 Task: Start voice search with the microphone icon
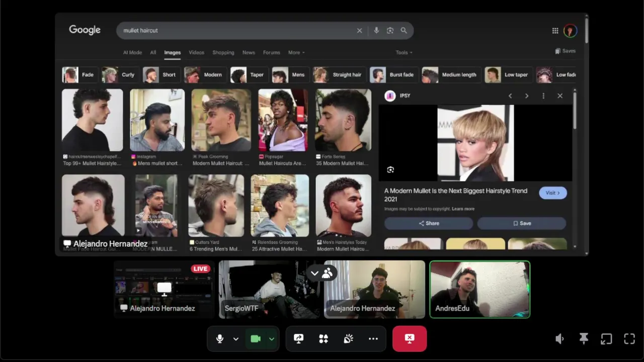coord(376,31)
